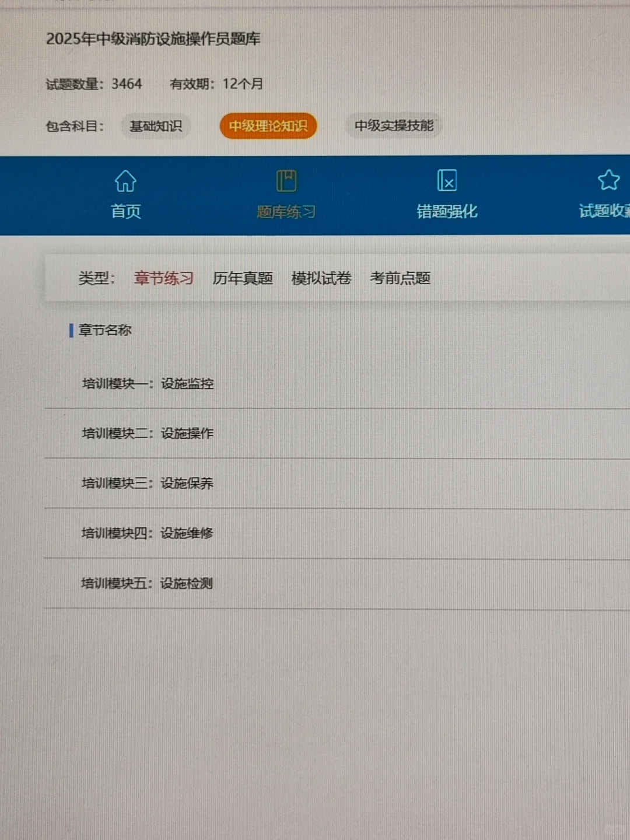Screen dimensions: 630x840
Task: Click the 首页 home icon in navigation bar
Action: click(x=125, y=181)
